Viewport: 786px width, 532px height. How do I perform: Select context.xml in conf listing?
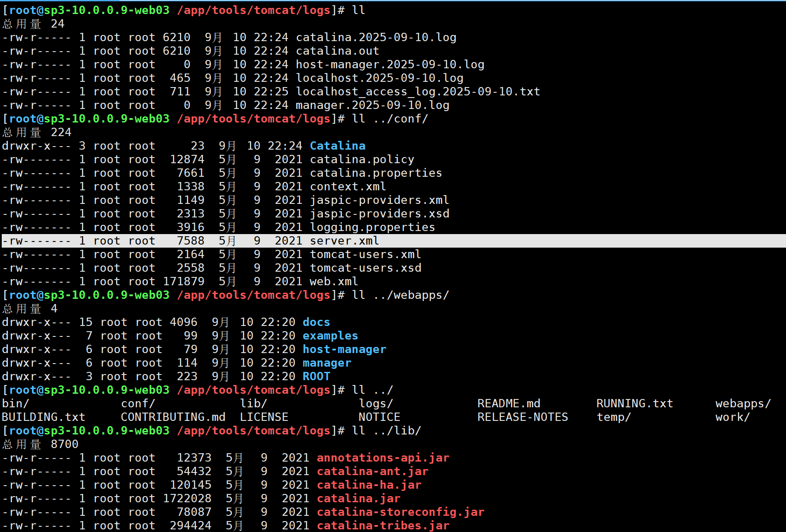(x=348, y=186)
